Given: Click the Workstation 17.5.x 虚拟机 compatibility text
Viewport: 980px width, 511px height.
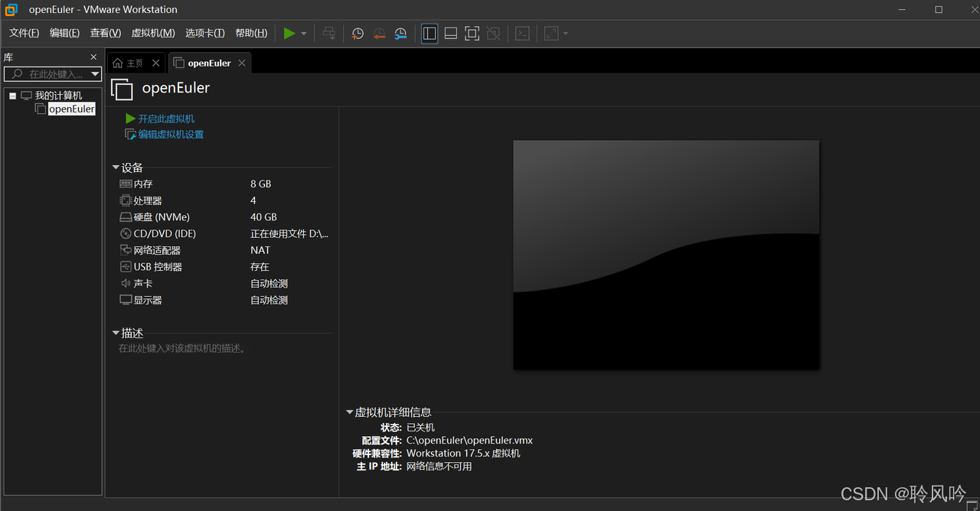Looking at the screenshot, I should point(463,454).
